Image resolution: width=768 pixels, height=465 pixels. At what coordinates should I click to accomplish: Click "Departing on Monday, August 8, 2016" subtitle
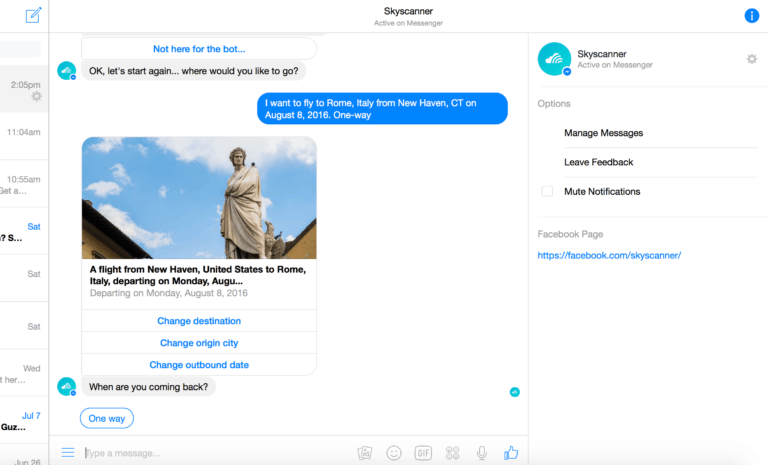(x=168, y=293)
